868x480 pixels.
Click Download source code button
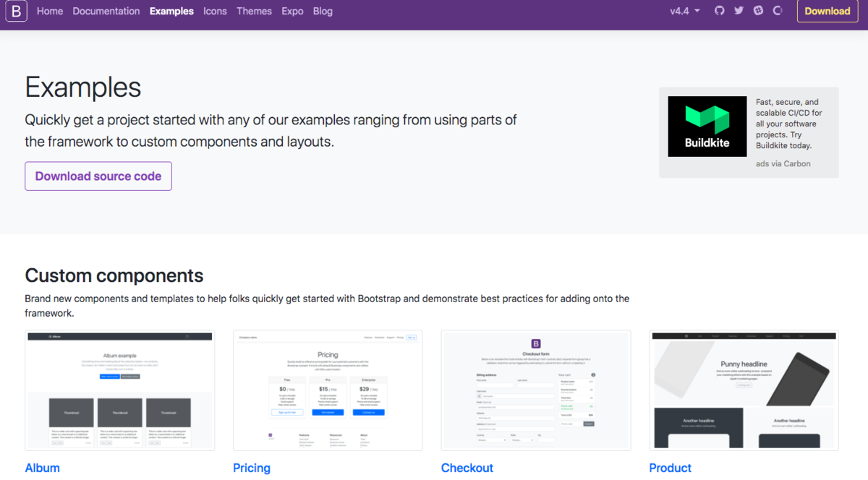(98, 176)
